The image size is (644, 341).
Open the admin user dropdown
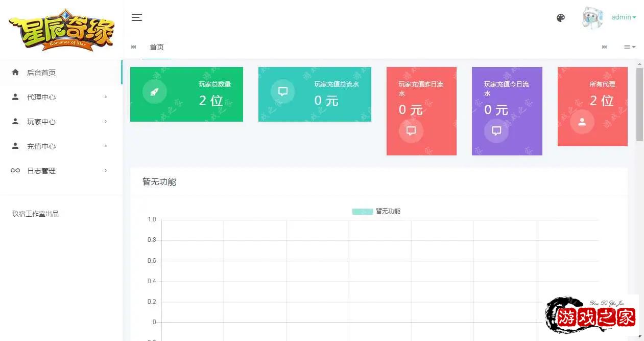[x=624, y=17]
